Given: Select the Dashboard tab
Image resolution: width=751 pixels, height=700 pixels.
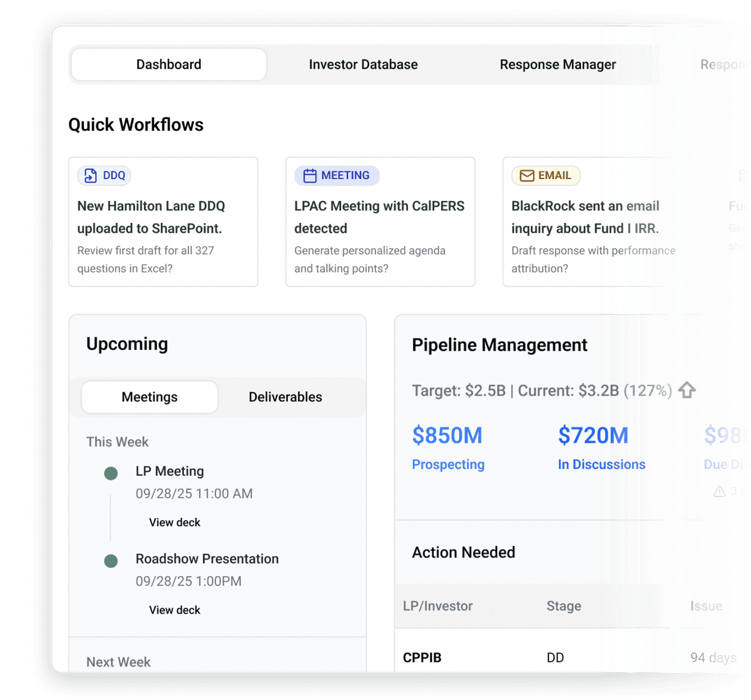Looking at the screenshot, I should (x=169, y=64).
